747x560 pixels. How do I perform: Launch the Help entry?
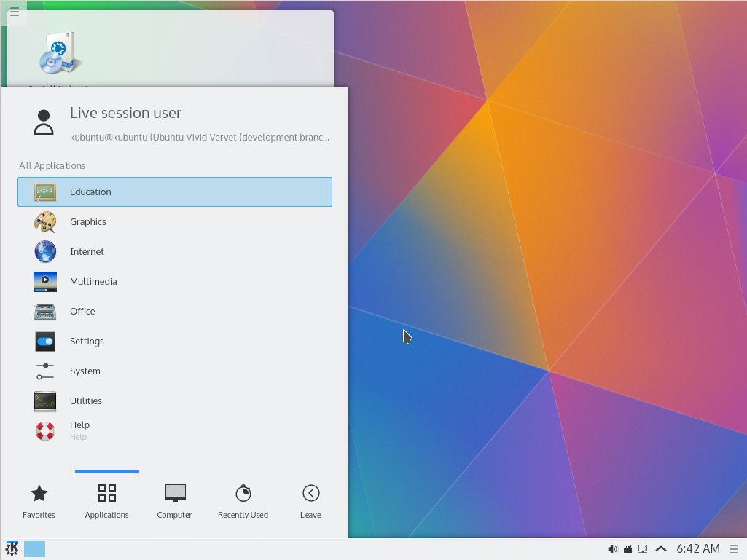tap(175, 431)
